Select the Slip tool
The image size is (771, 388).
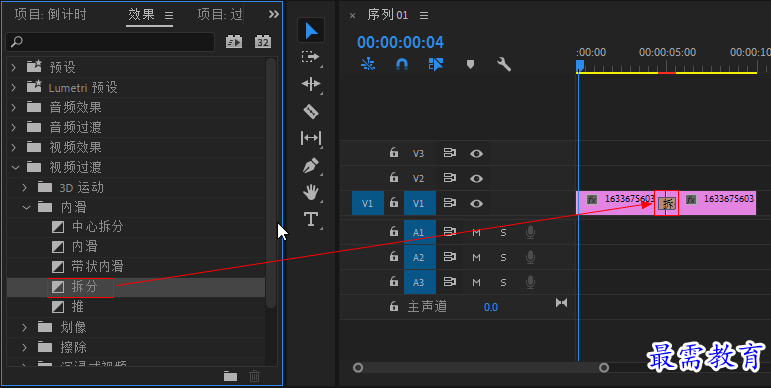[311, 138]
